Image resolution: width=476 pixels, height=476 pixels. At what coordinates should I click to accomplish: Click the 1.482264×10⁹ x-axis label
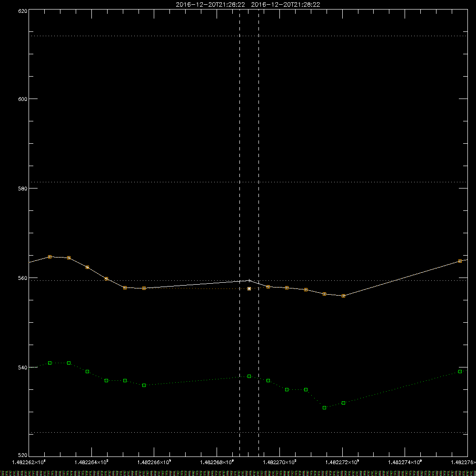click(92, 462)
